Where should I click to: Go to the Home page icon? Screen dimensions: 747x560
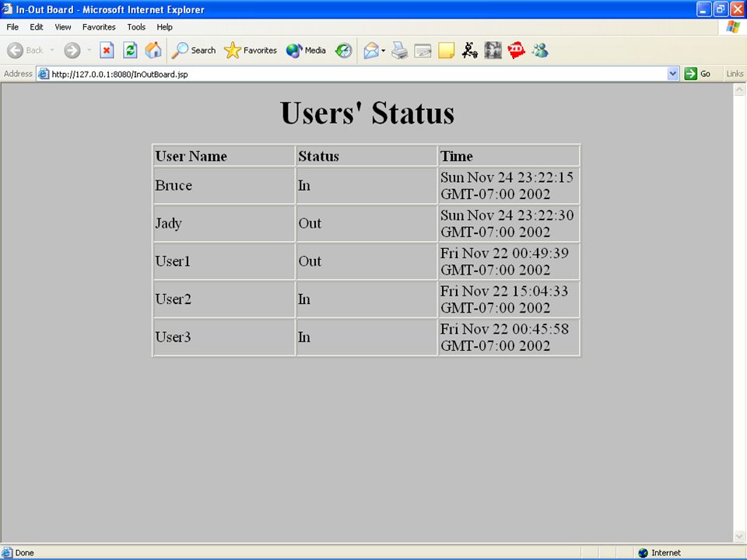click(153, 50)
